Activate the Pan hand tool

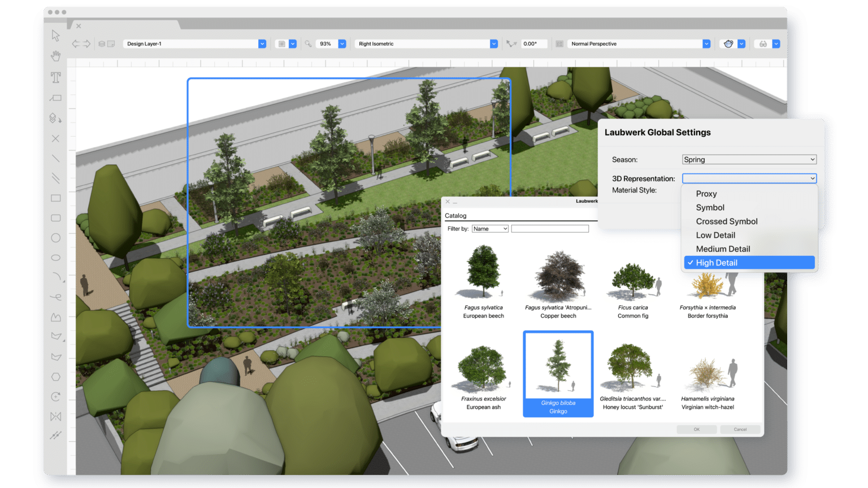[55, 56]
